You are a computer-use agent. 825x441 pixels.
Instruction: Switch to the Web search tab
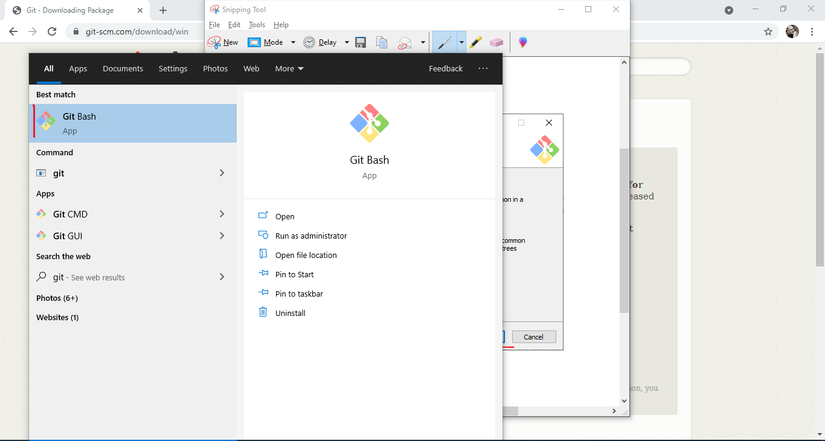[251, 68]
